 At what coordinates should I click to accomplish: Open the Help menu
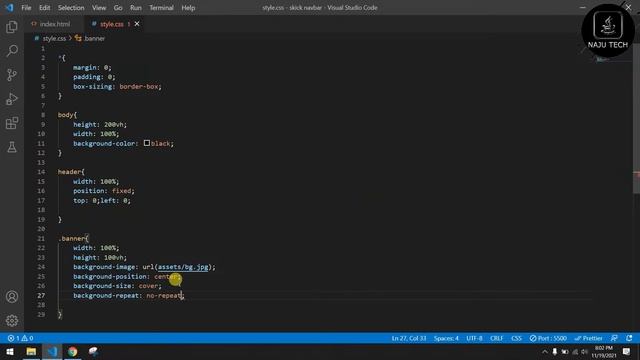(x=188, y=8)
